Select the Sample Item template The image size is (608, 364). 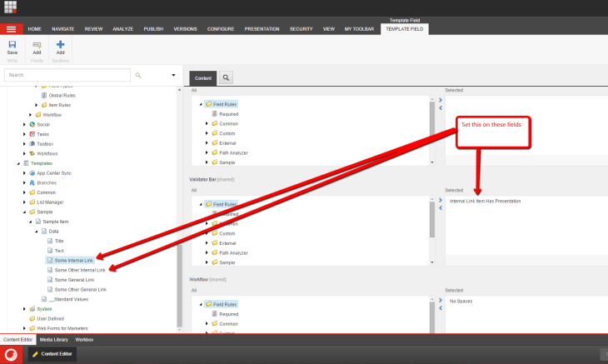tap(56, 222)
